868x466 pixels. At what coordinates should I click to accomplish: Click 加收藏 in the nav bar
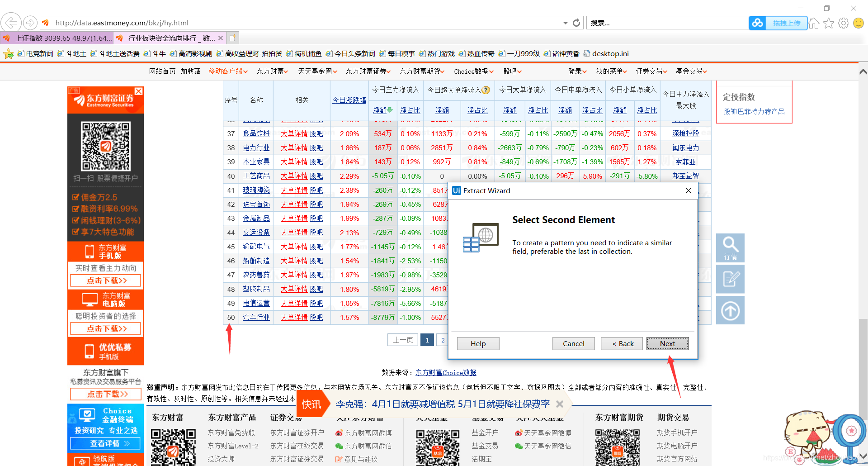pos(190,71)
